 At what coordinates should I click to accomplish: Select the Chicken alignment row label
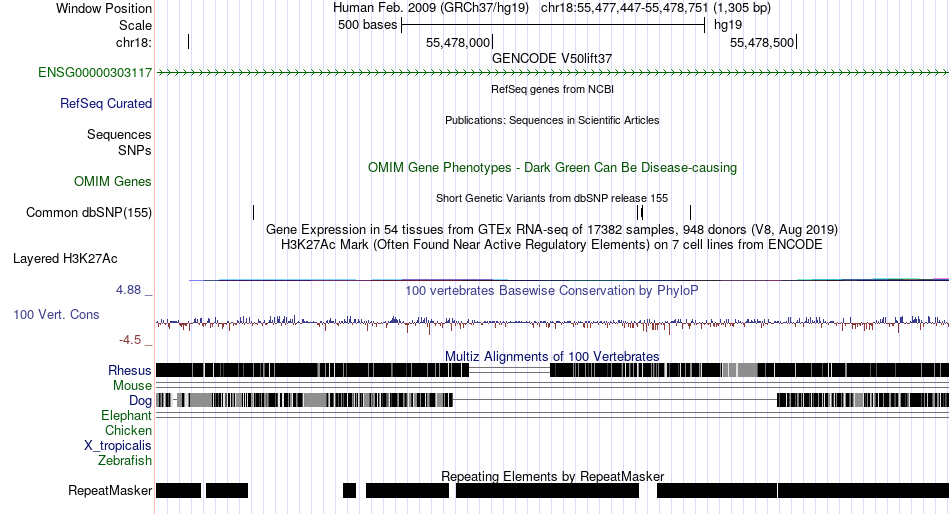pyautogui.click(x=128, y=431)
